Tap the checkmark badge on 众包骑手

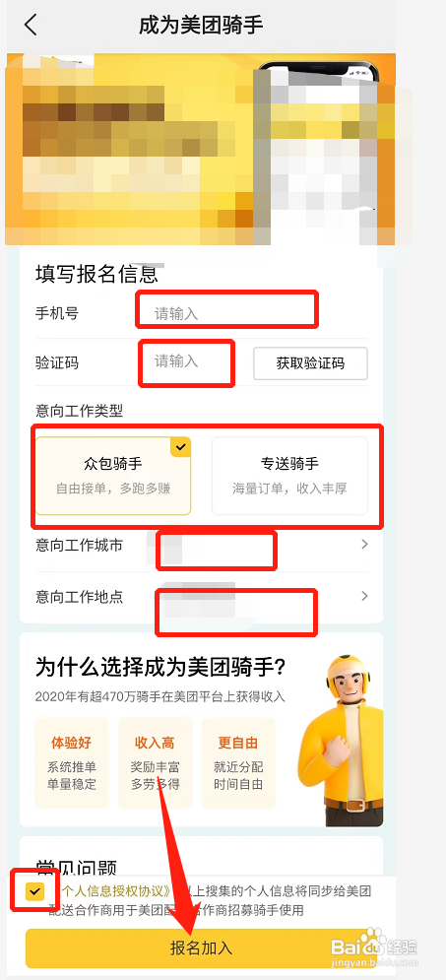(x=180, y=447)
